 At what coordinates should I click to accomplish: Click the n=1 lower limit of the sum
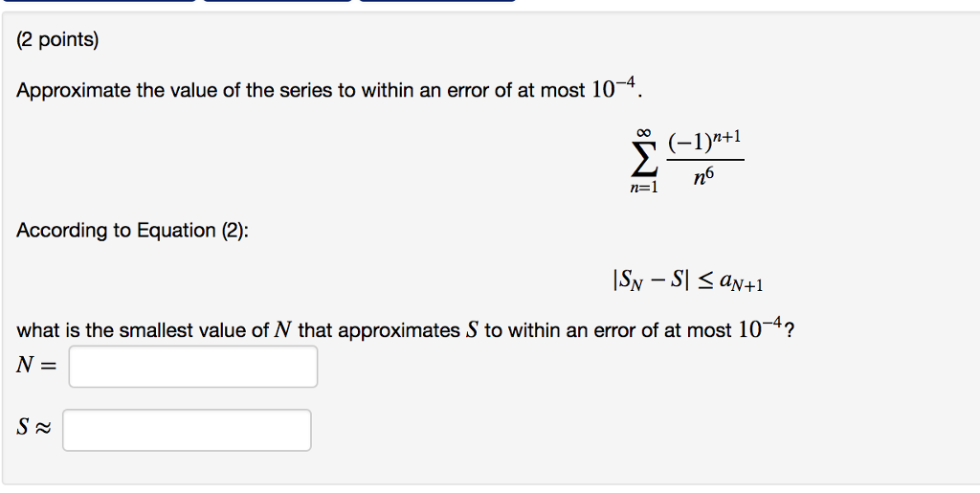tap(644, 188)
